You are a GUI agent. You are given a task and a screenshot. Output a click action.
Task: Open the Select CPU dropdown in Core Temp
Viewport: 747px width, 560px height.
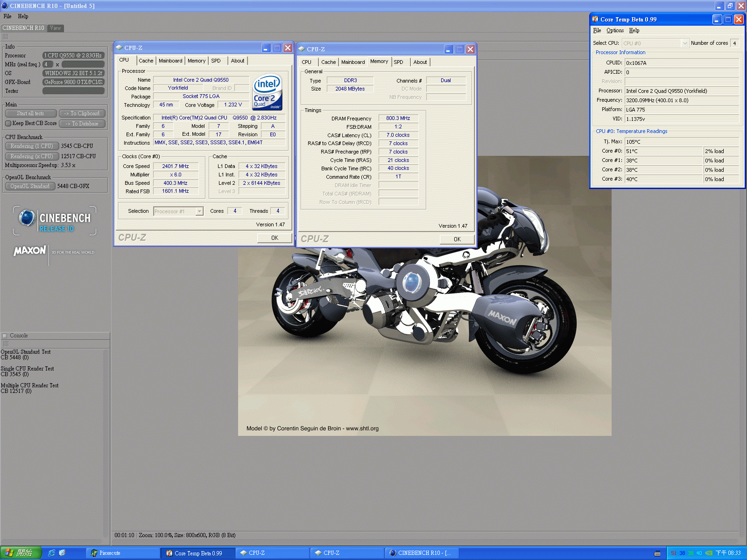[x=685, y=43]
